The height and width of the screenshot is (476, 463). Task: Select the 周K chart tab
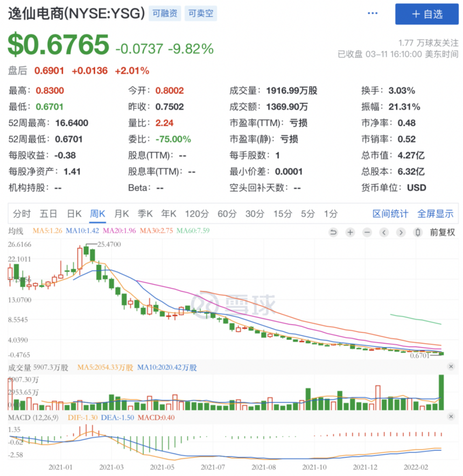point(97,214)
